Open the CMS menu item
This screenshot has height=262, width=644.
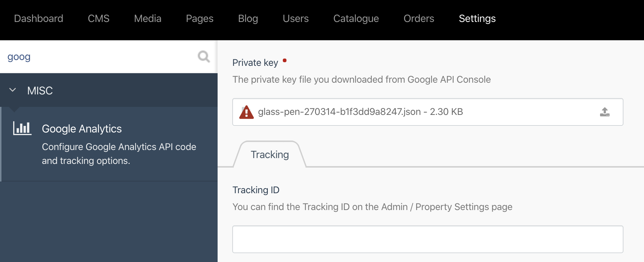98,18
